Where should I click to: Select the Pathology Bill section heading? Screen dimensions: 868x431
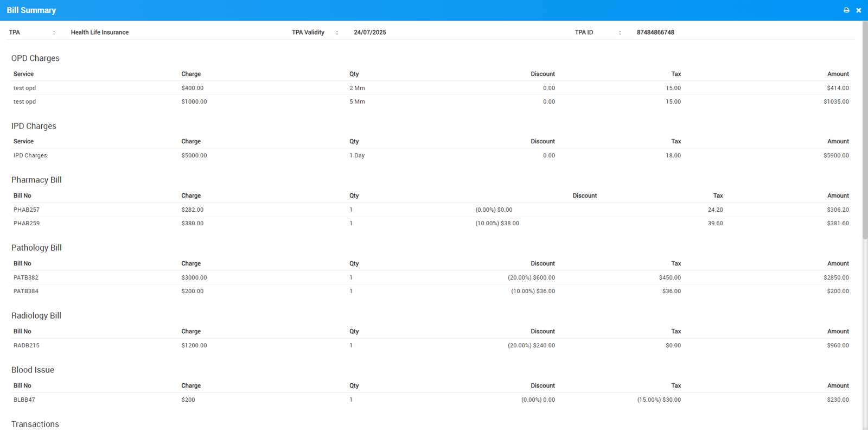36,248
